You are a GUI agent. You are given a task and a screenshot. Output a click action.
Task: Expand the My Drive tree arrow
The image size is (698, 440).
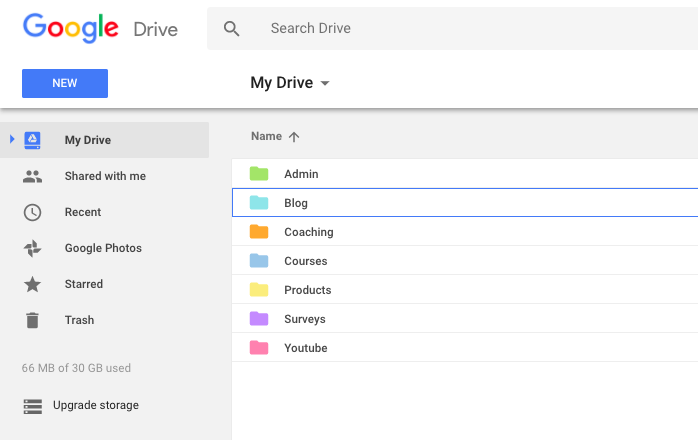[x=12, y=139]
